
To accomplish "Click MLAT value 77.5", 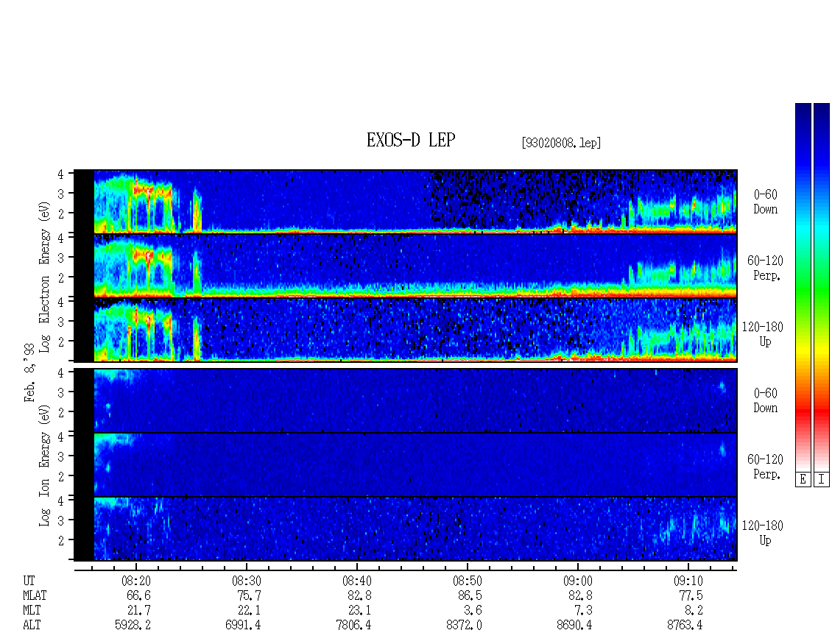I will (x=691, y=595).
